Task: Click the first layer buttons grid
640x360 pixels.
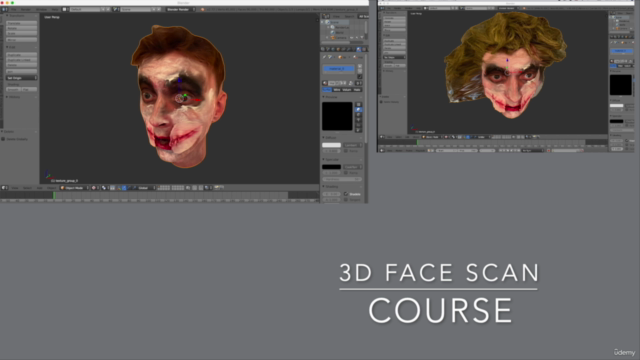Action: (x=164, y=188)
